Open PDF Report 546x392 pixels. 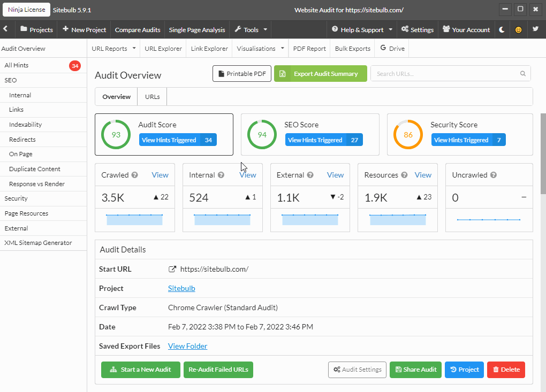309,48
